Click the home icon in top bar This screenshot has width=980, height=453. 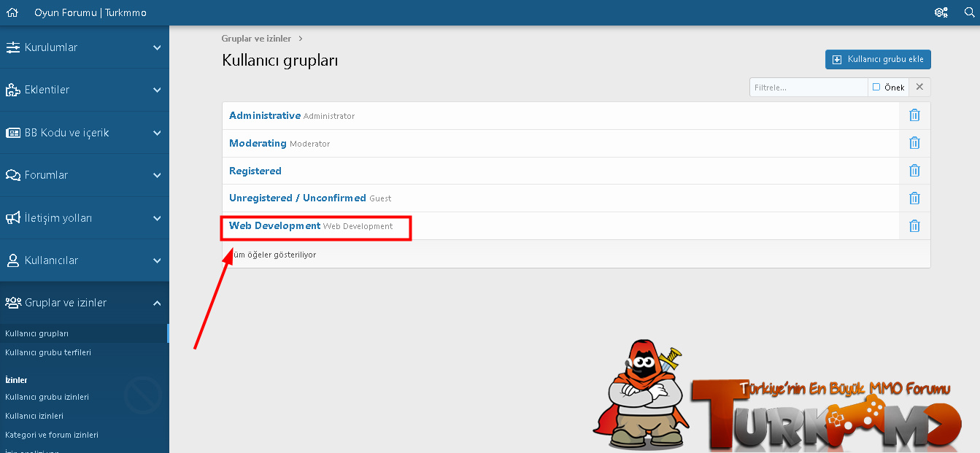coord(12,12)
